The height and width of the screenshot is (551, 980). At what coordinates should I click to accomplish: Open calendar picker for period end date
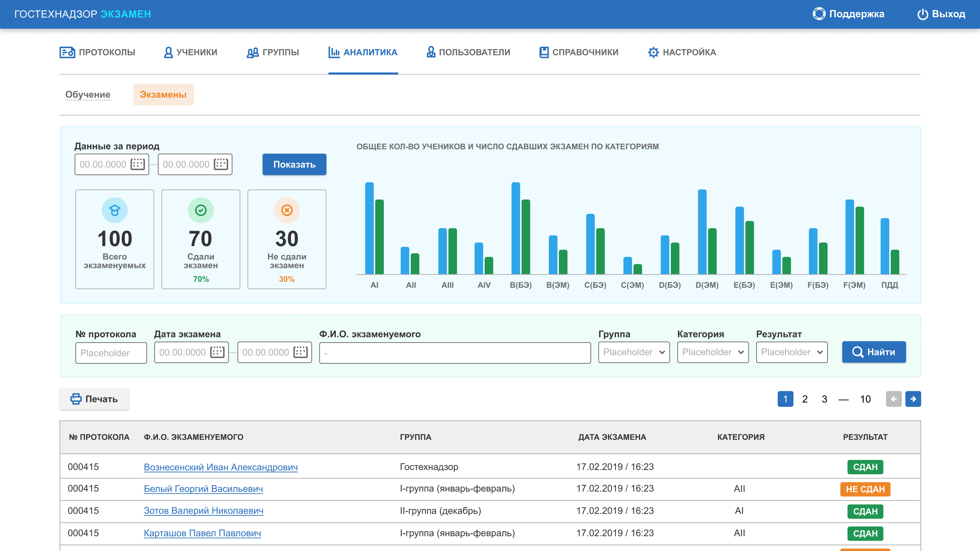221,164
